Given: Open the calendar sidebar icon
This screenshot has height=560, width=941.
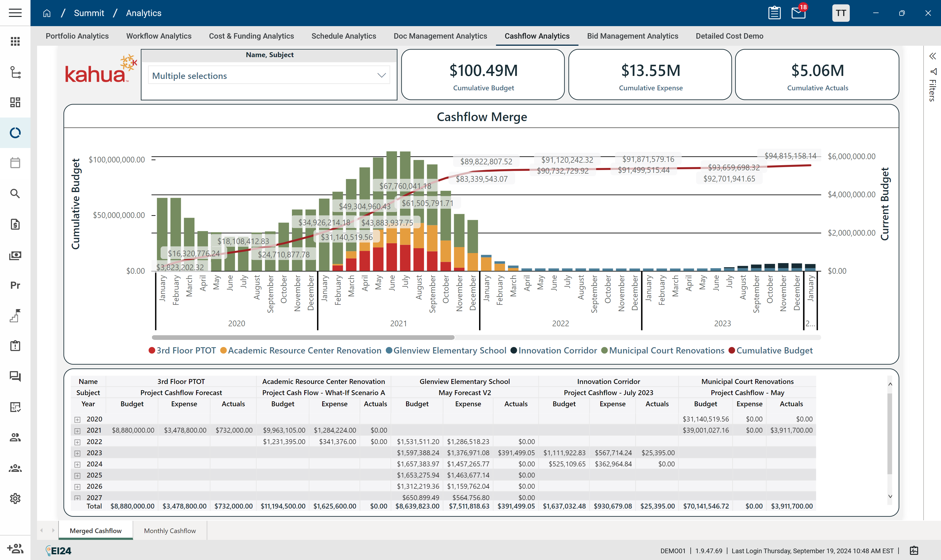Looking at the screenshot, I should 15,163.
